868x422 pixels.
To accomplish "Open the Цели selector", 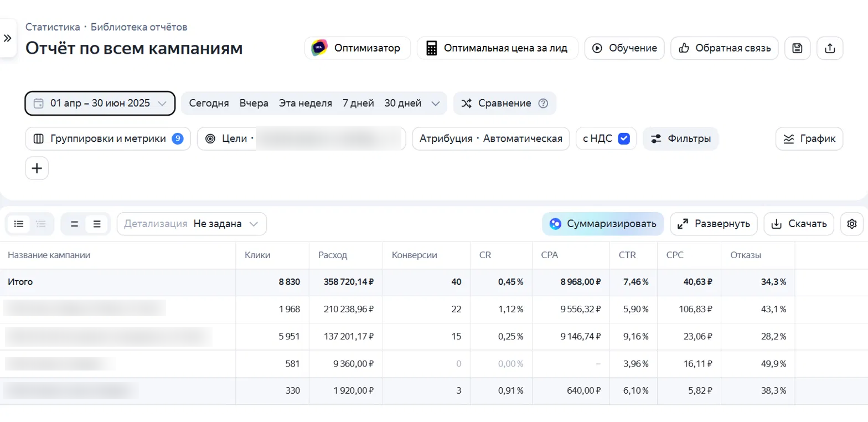I will (x=302, y=138).
